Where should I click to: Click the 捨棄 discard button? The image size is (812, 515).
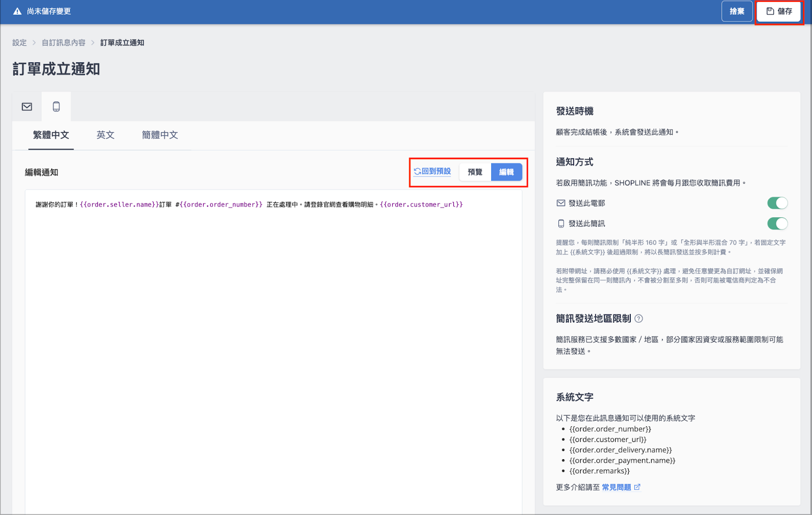pyautogui.click(x=737, y=11)
